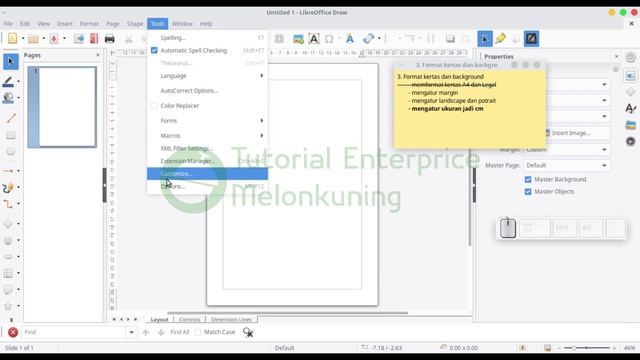Viewport: 640px width, 360px height.
Task: Switch to the Controls layer tab
Action: coord(190,320)
